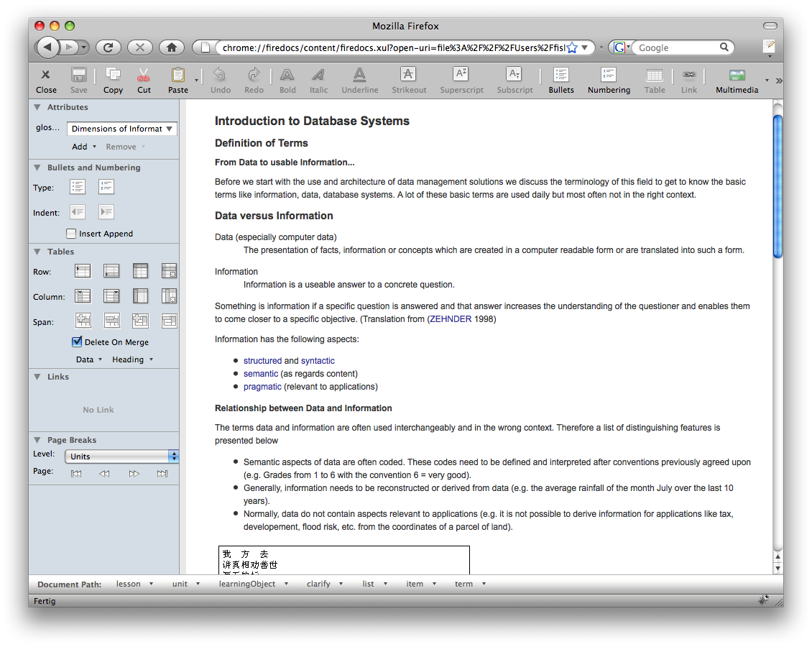Image resolution: width=812 pixels, height=647 pixels.
Task: Uncheck Delete On Merge checkbox
Action: [x=77, y=341]
